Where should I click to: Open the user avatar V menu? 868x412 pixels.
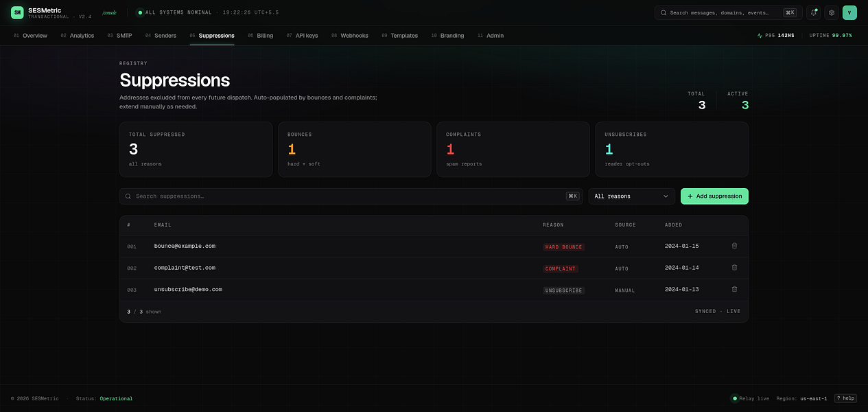pos(849,12)
